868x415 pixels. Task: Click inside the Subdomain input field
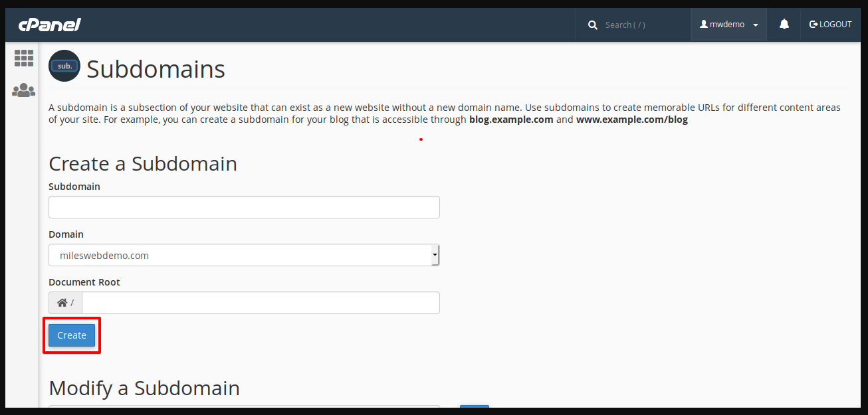point(243,207)
